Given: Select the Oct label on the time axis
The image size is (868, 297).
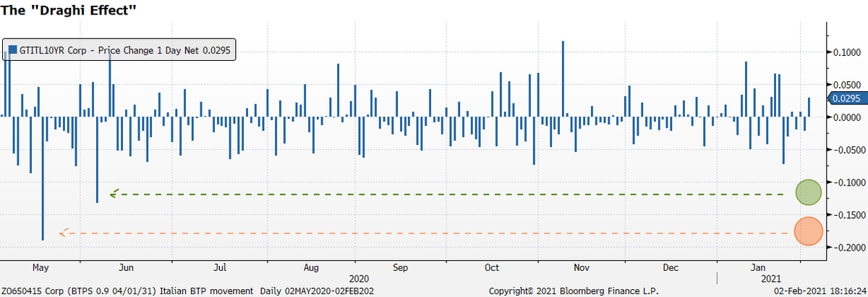Looking at the screenshot, I should point(493,267).
